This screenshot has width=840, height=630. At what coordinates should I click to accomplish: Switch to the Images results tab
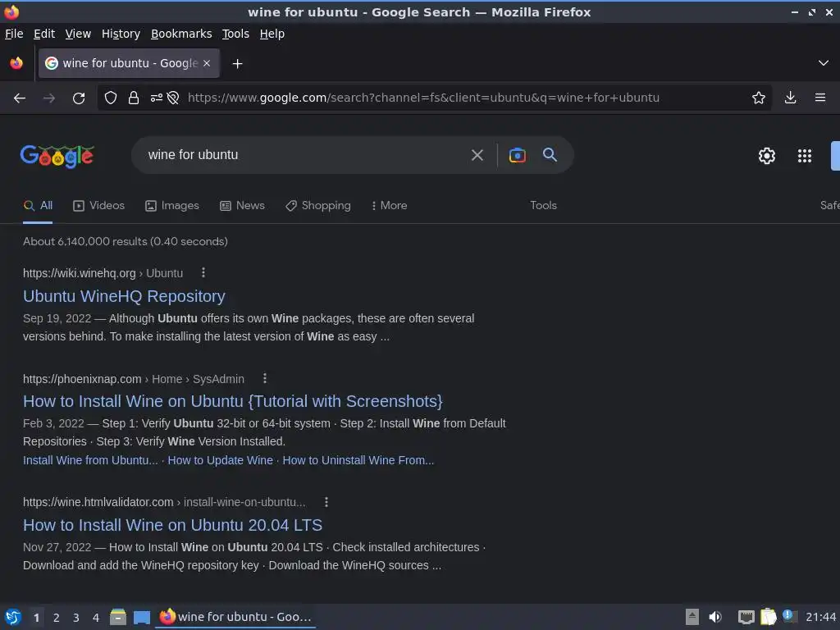point(172,206)
